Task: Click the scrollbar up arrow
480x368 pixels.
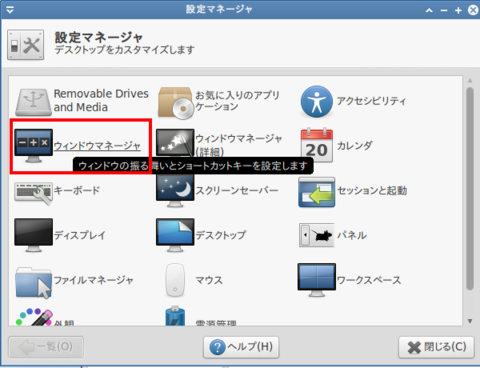Action: 470,80
